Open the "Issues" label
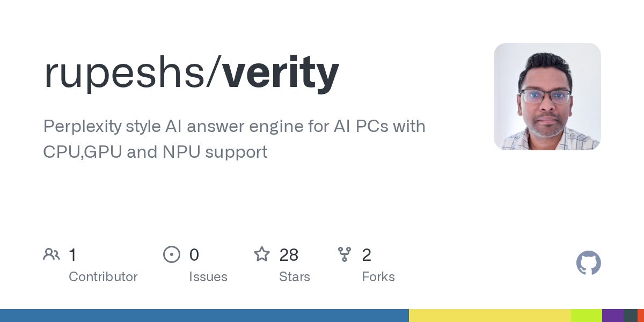Screen dimensions: 644x322 [x=208, y=277]
